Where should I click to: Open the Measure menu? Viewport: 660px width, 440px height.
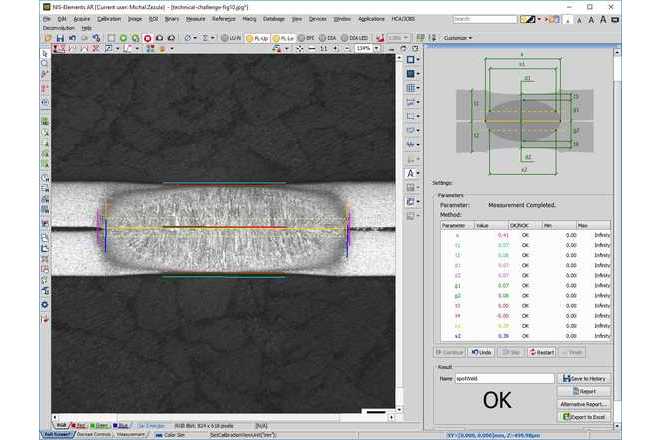(195, 19)
